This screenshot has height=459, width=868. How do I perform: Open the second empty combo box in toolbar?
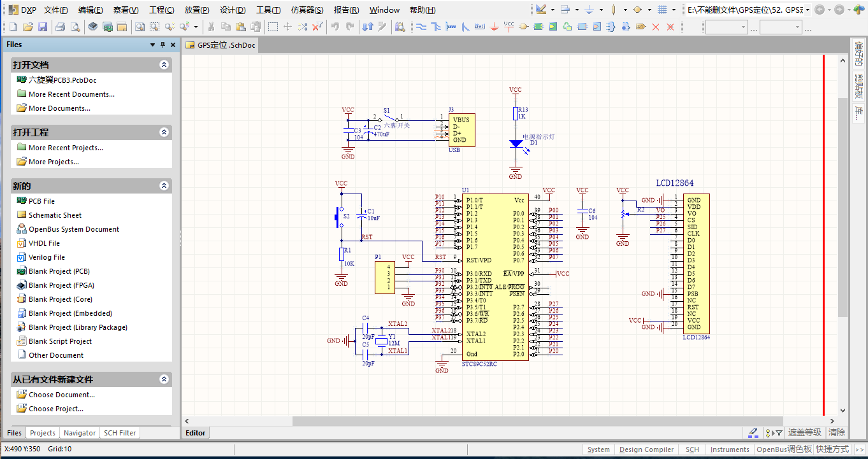click(x=781, y=27)
